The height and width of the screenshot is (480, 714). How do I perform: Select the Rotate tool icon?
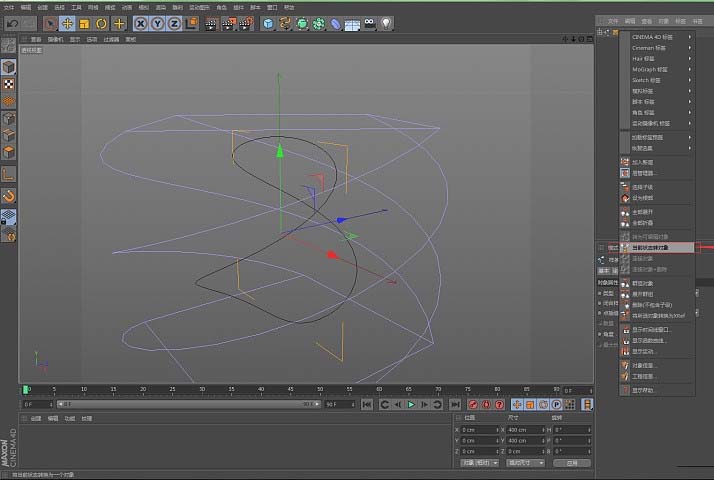tap(101, 22)
